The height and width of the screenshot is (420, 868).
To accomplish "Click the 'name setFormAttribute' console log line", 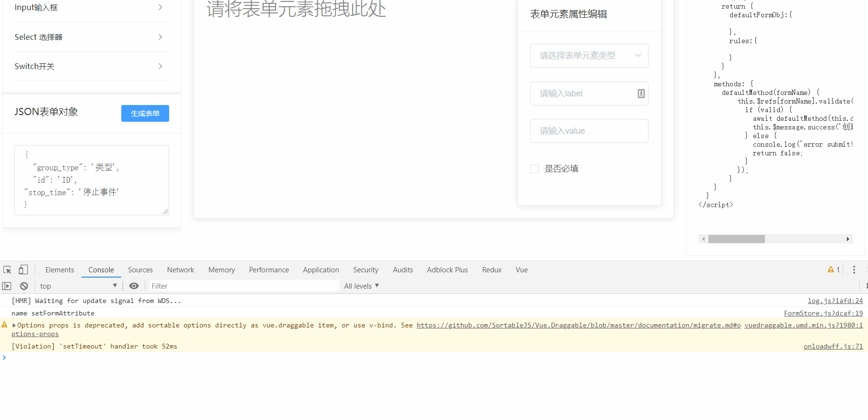I will (53, 314).
